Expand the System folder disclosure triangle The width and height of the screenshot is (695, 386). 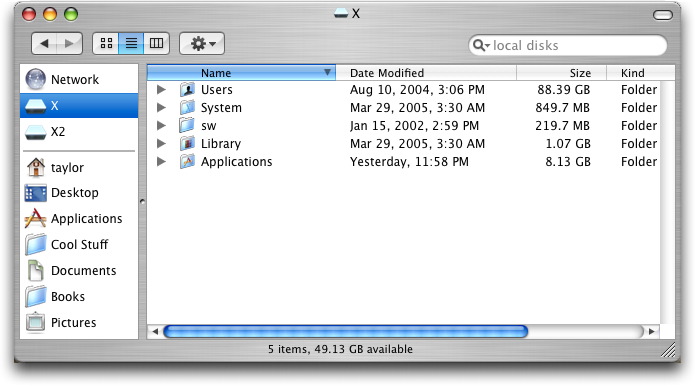click(x=161, y=108)
